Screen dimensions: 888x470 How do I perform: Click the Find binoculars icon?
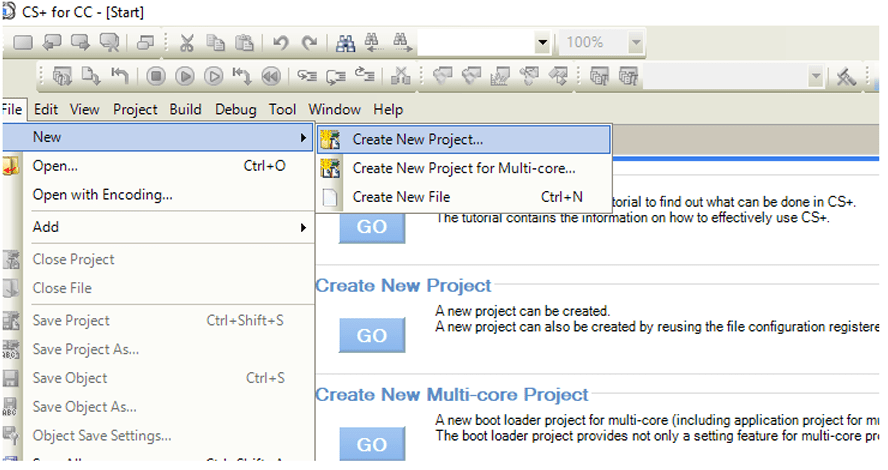(x=347, y=43)
